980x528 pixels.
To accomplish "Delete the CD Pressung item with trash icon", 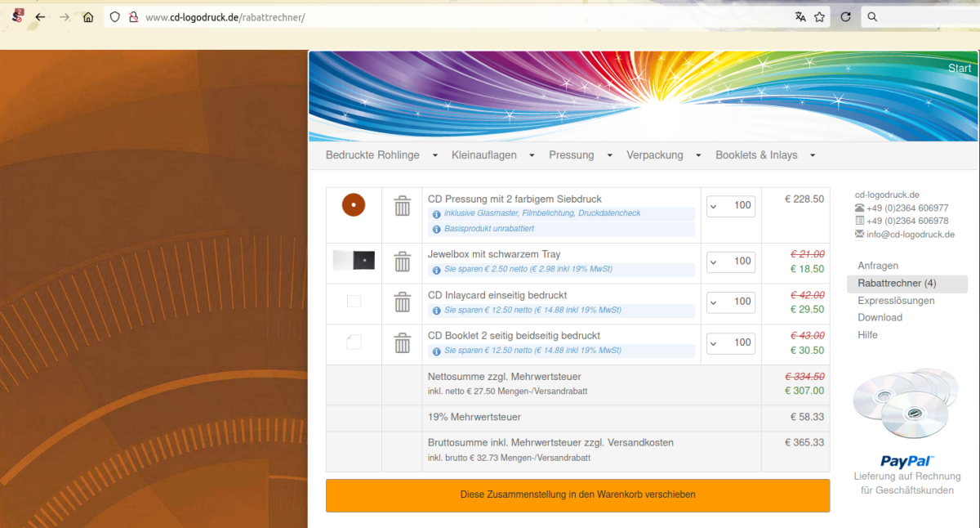I will click(402, 206).
